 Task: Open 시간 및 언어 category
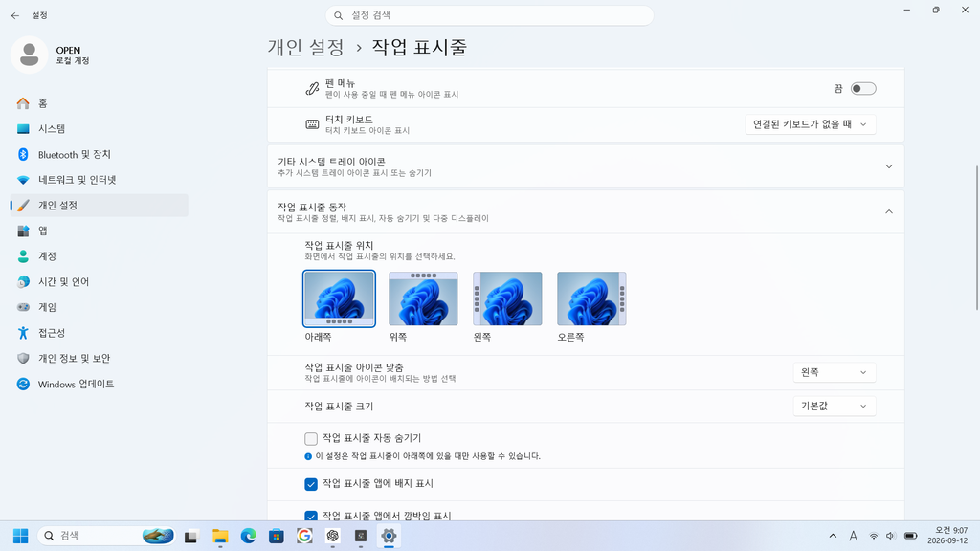tap(99, 282)
